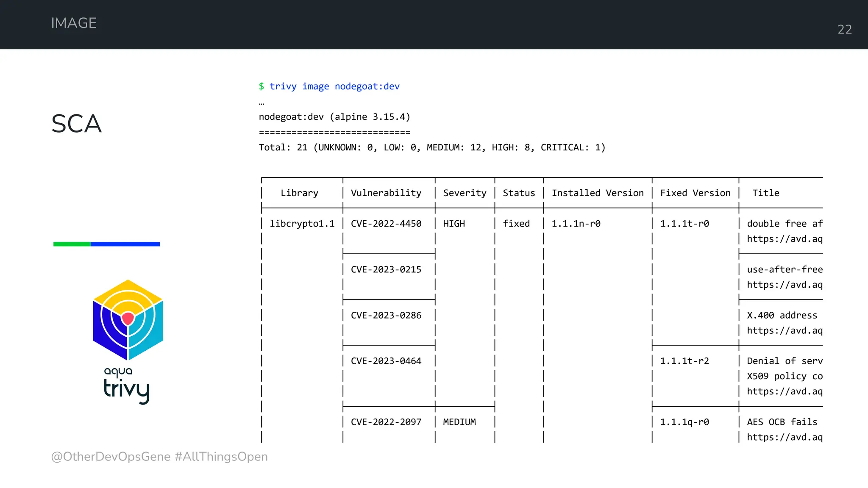
Task: Click the Fixed Version column header
Action: (695, 193)
